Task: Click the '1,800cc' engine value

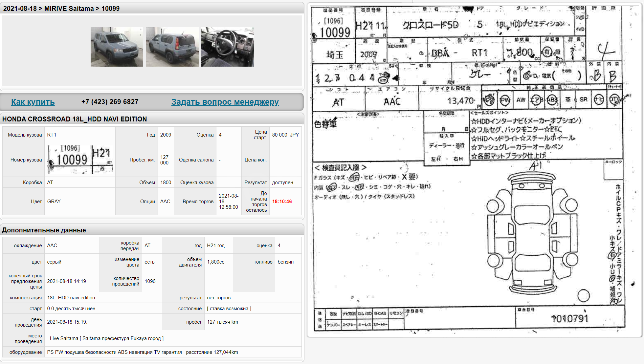Action: 215,262
